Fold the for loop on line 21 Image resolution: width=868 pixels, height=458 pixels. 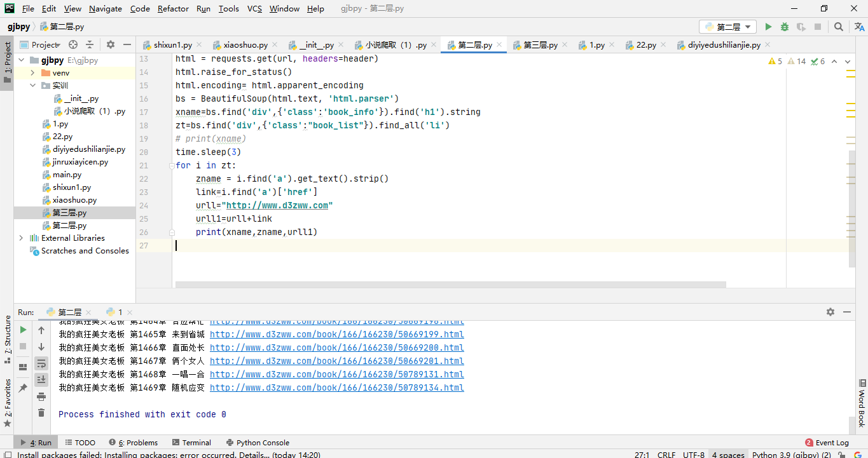point(172,166)
